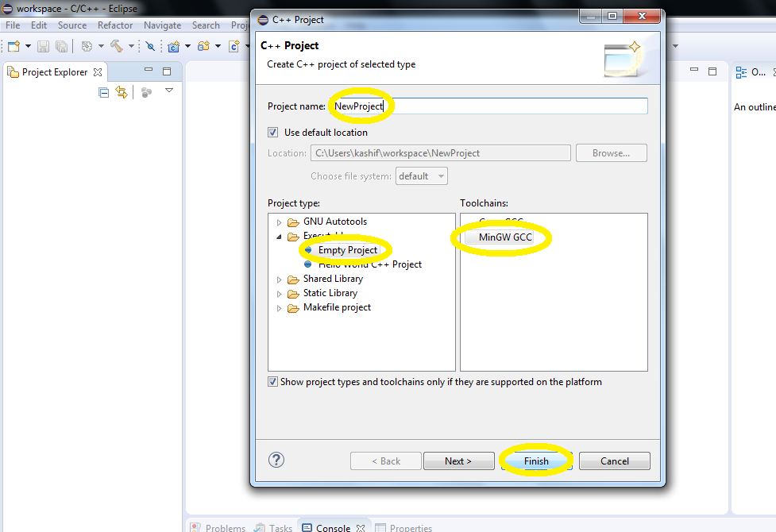
Task: Select the Save icon in the toolbar
Action: point(44,46)
